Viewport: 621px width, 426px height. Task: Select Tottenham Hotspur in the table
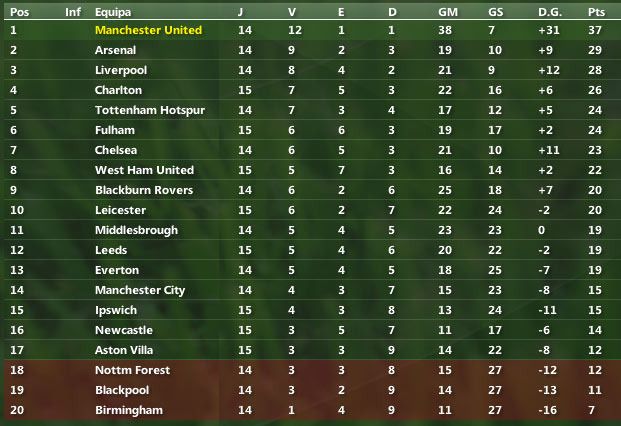[149, 110]
